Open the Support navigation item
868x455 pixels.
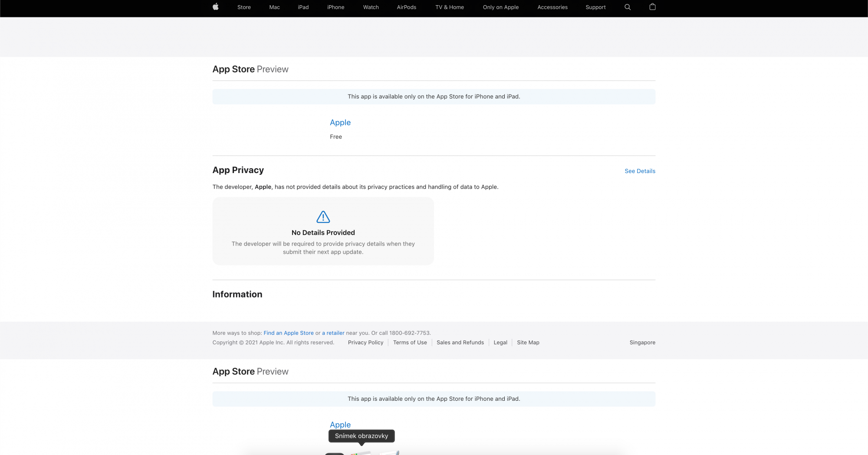coord(595,7)
